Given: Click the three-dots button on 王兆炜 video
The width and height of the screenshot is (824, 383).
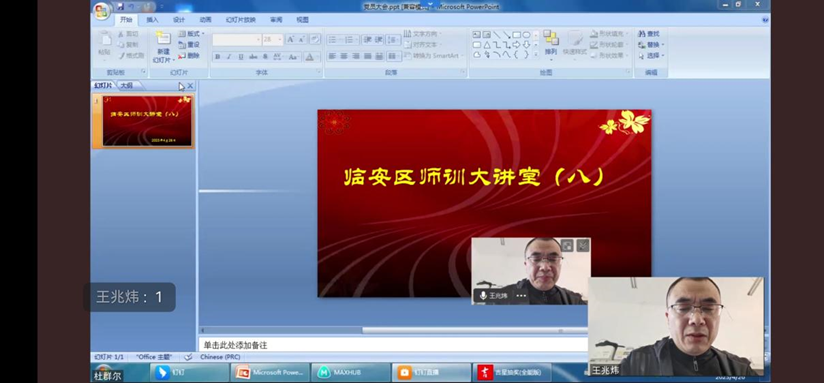Looking at the screenshot, I should coord(521,296).
